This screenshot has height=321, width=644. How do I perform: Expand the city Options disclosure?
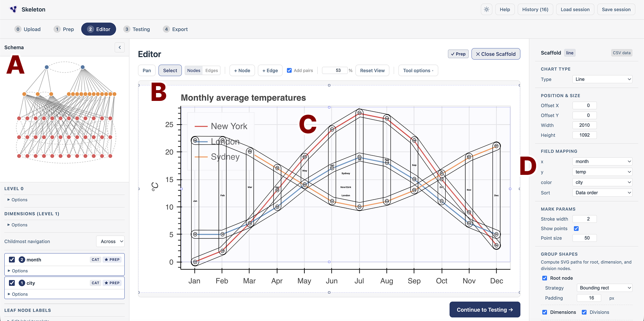click(x=18, y=294)
